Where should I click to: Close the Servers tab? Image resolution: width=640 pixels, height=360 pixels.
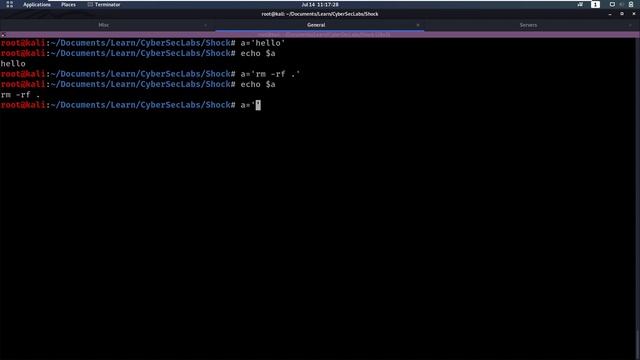[630, 25]
